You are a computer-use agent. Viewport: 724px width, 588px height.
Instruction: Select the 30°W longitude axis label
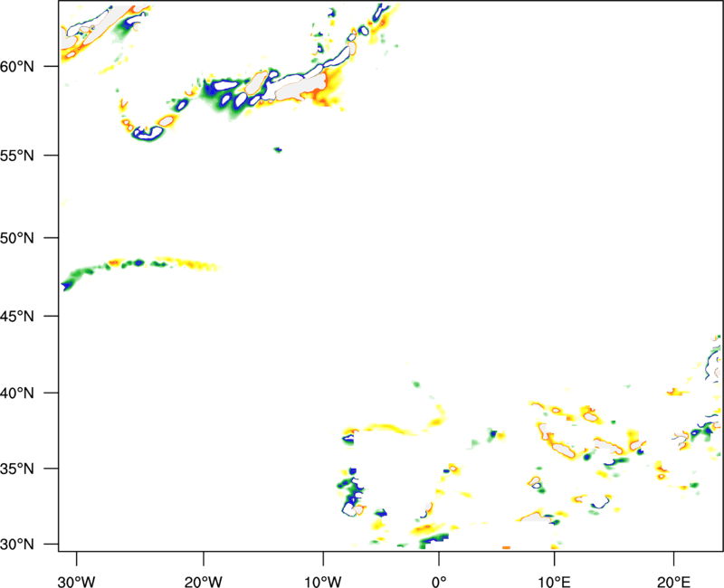click(77, 582)
